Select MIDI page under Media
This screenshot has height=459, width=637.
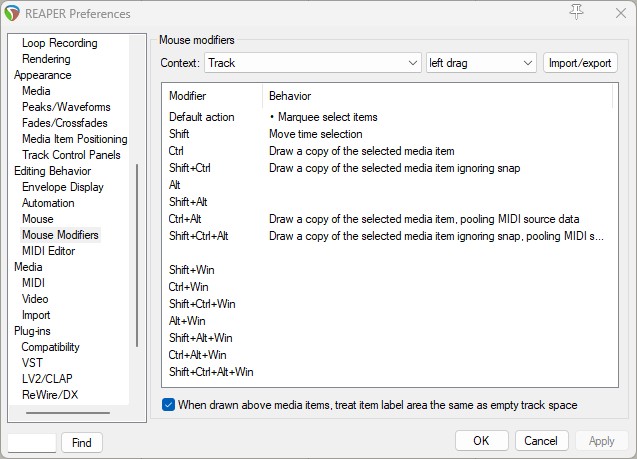click(33, 283)
